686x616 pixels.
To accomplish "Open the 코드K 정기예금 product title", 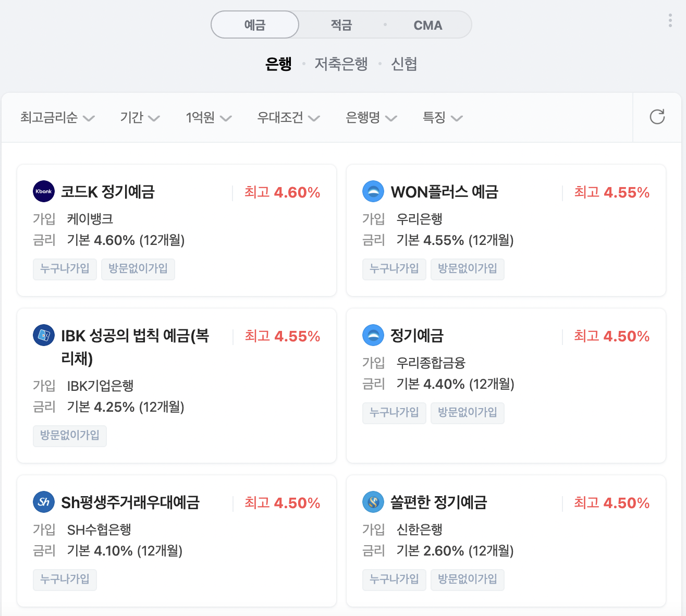I will click(108, 192).
